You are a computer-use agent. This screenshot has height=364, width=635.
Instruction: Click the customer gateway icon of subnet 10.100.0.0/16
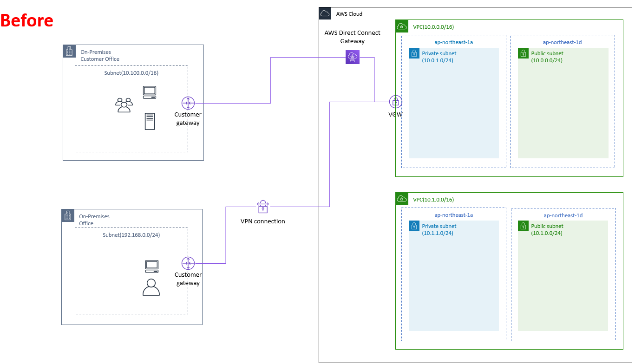pyautogui.click(x=188, y=103)
